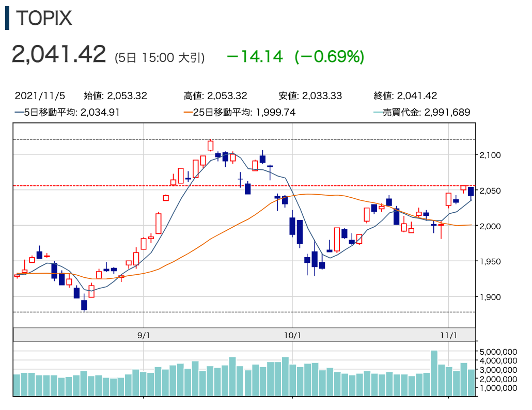Image resolution: width=532 pixels, height=410 pixels.
Task: Click the opening price 始値: 2,053.32
Action: (115, 96)
